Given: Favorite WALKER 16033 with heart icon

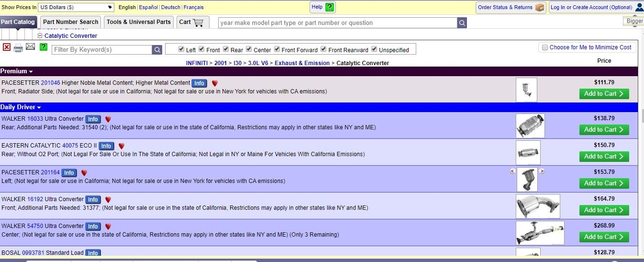Looking at the screenshot, I should [x=108, y=119].
